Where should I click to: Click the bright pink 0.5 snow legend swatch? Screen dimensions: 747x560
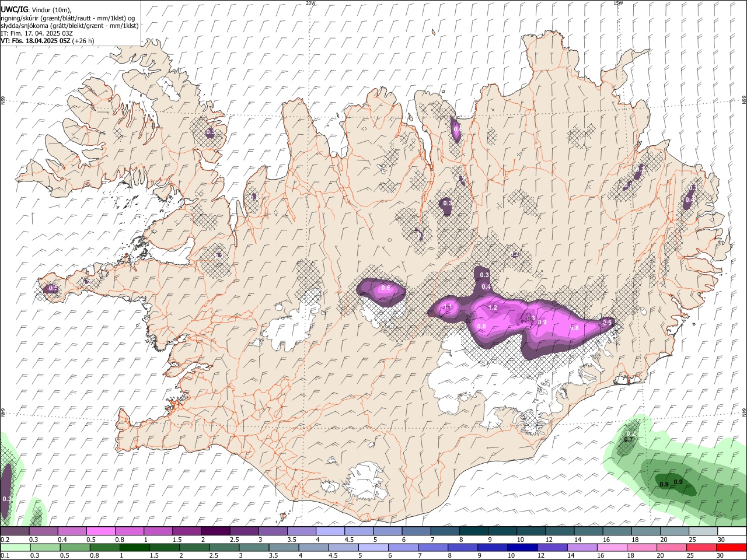100,531
